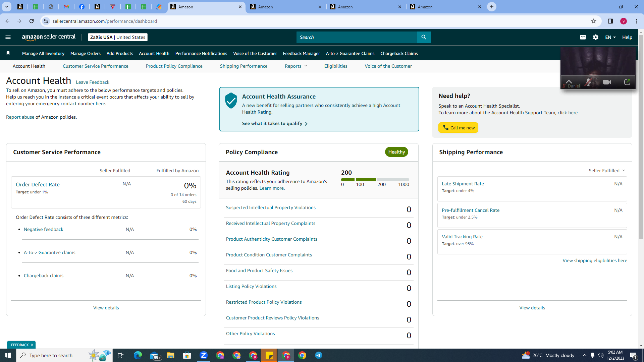This screenshot has height=362, width=644.
Task: Click the Amazon Seller Central logo
Action: tap(49, 37)
